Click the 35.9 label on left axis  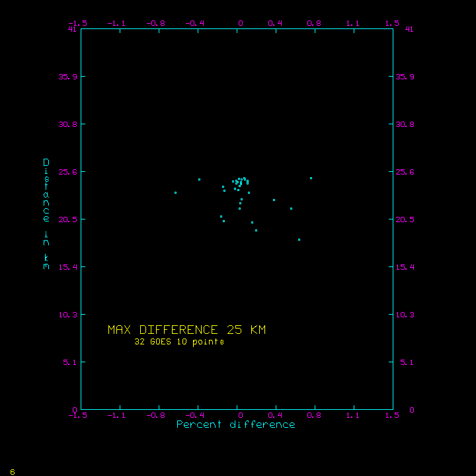pos(67,77)
